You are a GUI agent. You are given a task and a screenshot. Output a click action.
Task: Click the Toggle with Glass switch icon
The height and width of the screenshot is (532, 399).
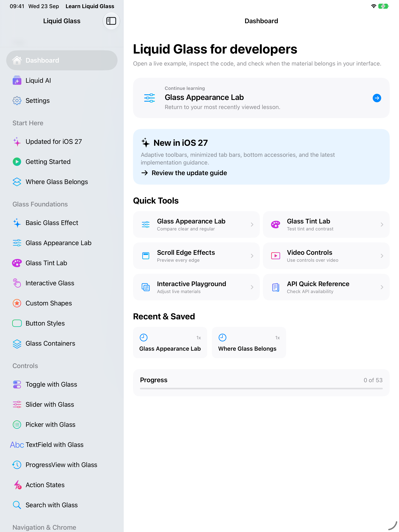[x=17, y=384]
